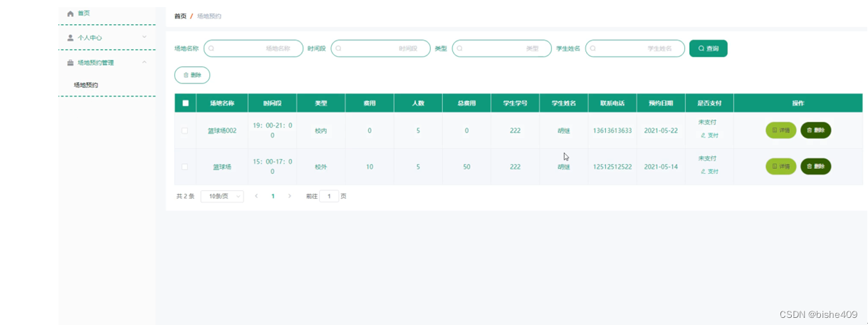The height and width of the screenshot is (325, 868).
Task: Click the 共 2 条 total count text
Action: point(185,196)
